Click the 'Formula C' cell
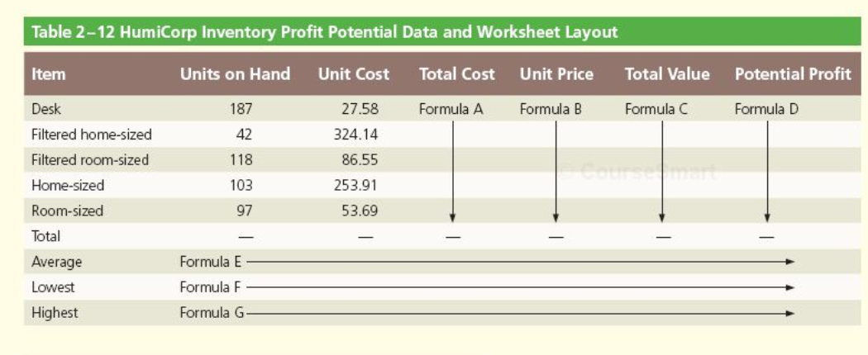Image resolution: width=868 pixels, height=355 pixels. pyautogui.click(x=656, y=109)
